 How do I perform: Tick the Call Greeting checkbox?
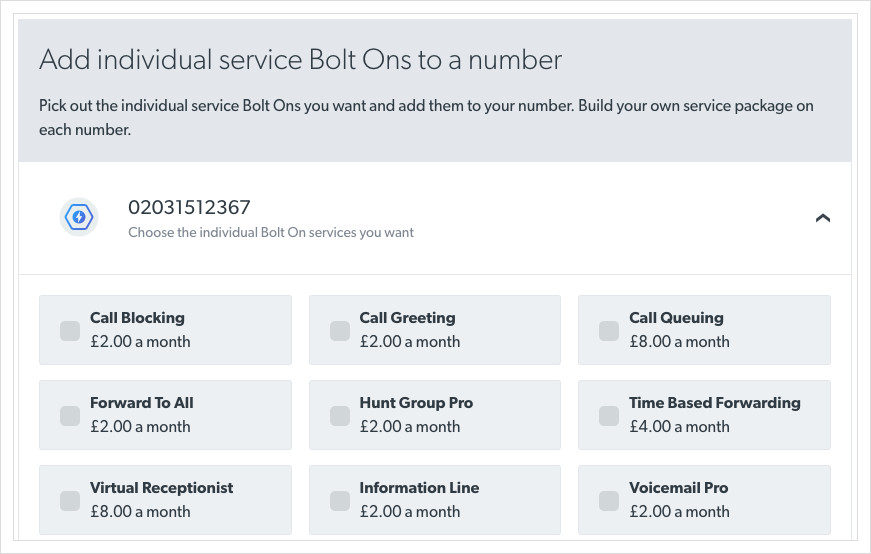click(339, 330)
